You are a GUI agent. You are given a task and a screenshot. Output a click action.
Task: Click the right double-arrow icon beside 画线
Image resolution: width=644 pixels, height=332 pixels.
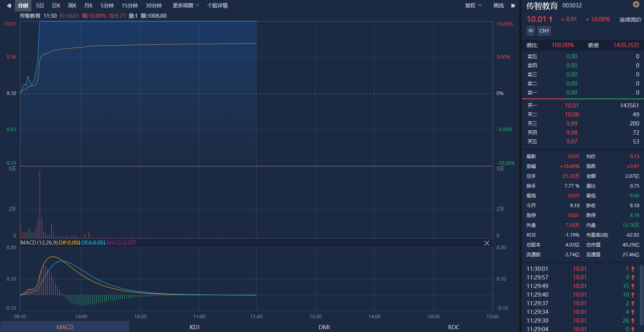(513, 5)
